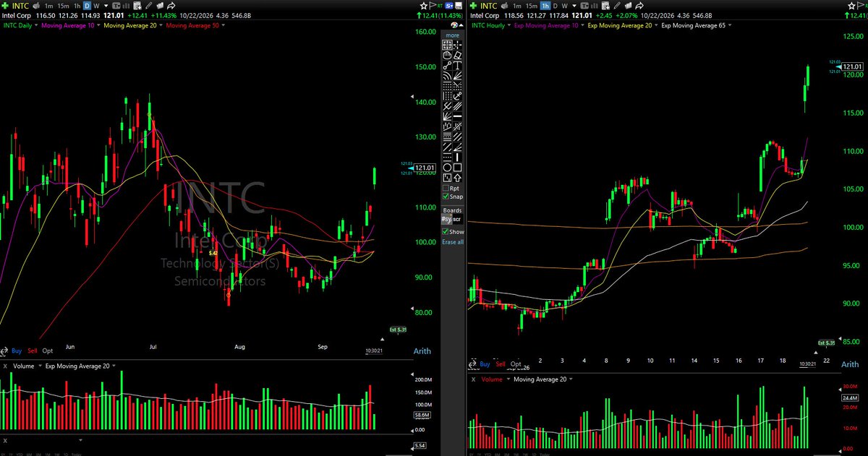Click Sell on the left chart

coord(33,350)
